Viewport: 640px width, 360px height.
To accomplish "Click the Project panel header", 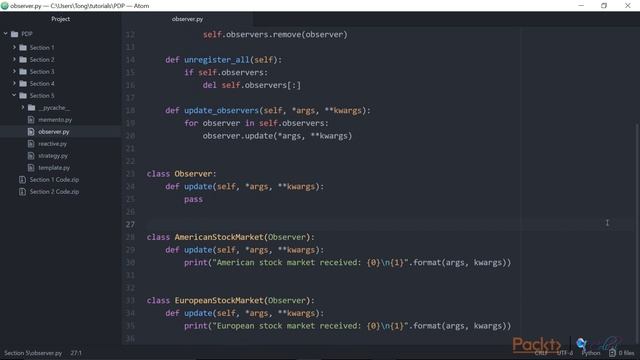I will click(60, 19).
